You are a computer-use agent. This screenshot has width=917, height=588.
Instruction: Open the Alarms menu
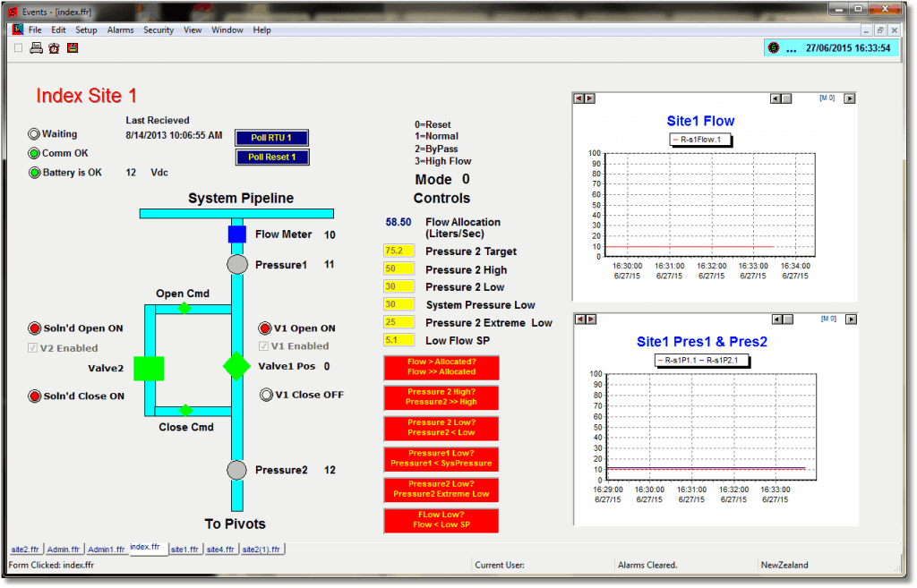[x=120, y=30]
